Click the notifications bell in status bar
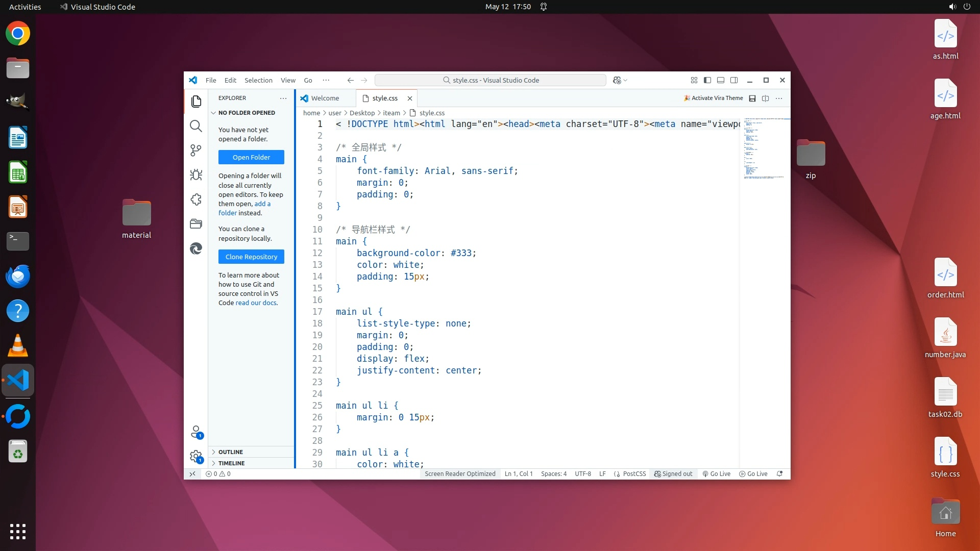The width and height of the screenshot is (980, 551). (x=779, y=474)
